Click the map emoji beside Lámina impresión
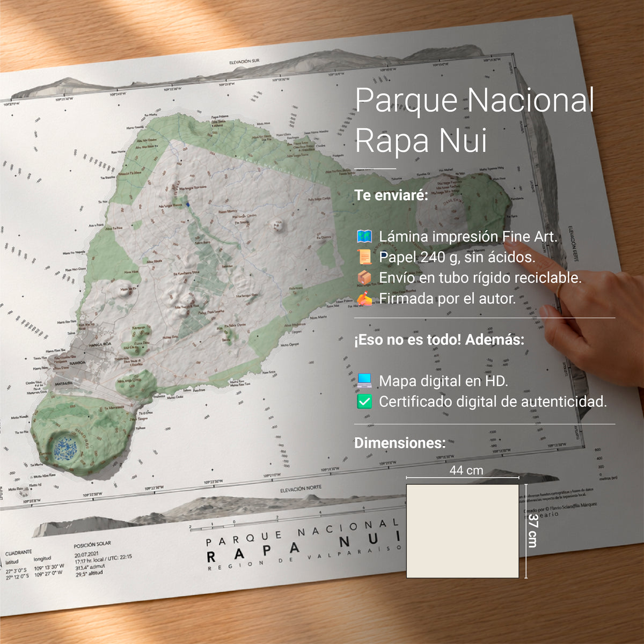644x644 pixels. click(364, 236)
